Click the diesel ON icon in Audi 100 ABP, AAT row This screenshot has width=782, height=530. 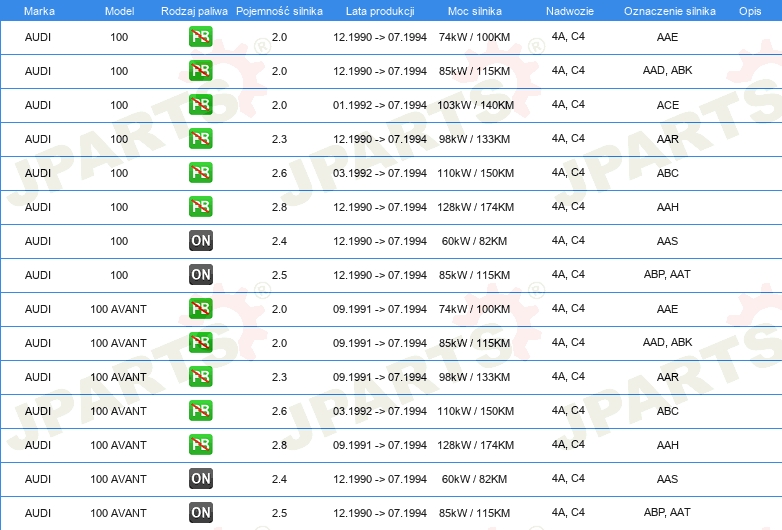tap(200, 275)
